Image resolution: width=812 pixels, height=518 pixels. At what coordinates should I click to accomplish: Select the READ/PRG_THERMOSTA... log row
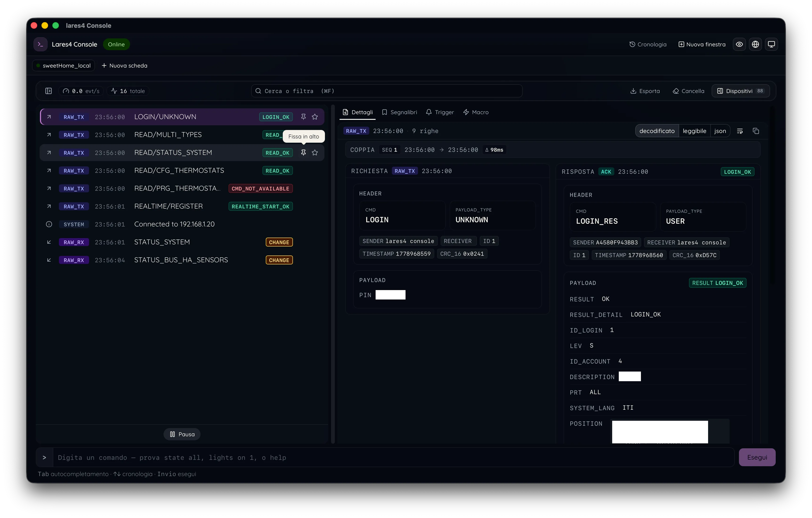(182, 188)
